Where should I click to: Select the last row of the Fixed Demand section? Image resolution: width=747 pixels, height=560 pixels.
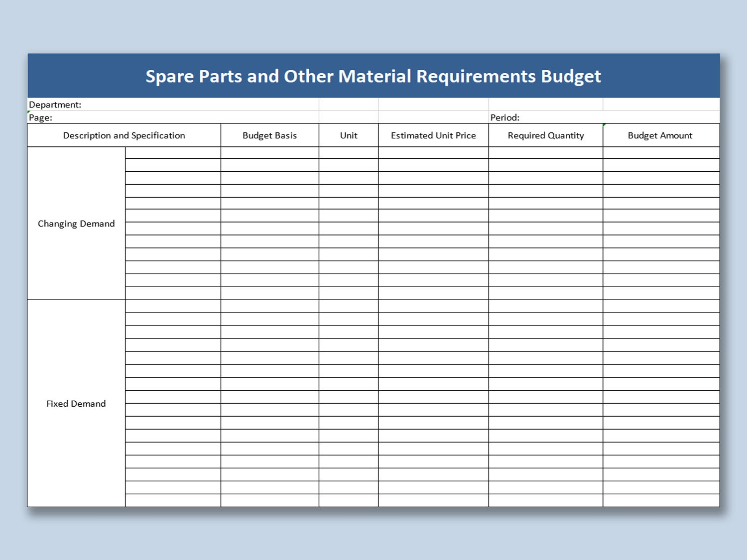pyautogui.click(x=349, y=500)
